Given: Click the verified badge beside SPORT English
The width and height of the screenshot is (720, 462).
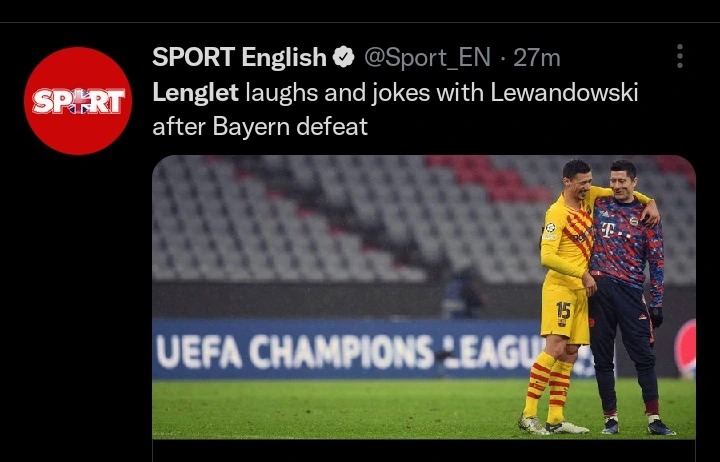Looking at the screenshot, I should pos(343,57).
